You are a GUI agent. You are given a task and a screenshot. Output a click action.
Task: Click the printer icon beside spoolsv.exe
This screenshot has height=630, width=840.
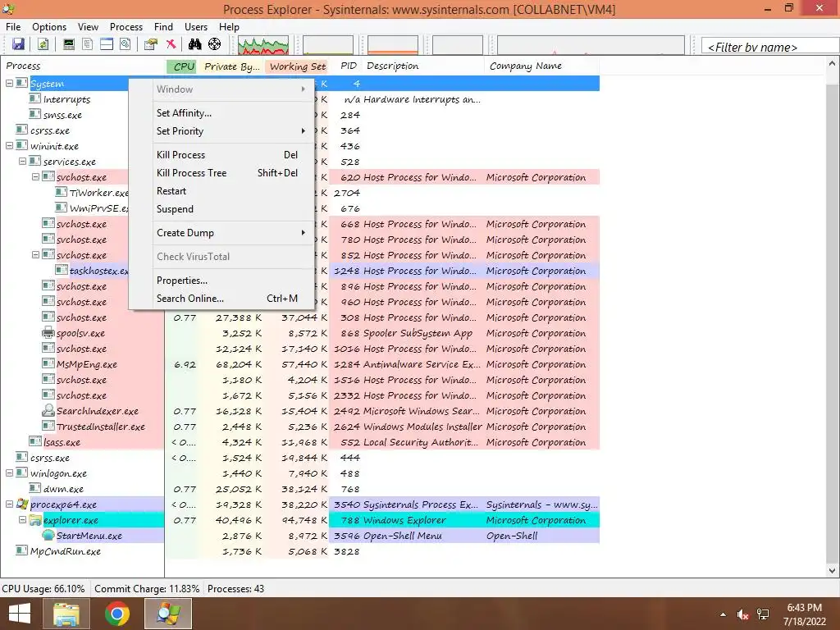point(48,333)
